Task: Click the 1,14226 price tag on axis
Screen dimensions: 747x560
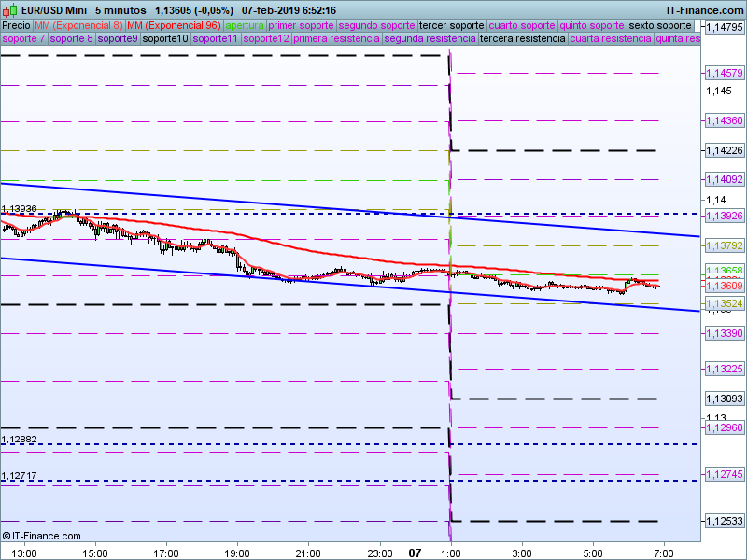Action: (724, 150)
